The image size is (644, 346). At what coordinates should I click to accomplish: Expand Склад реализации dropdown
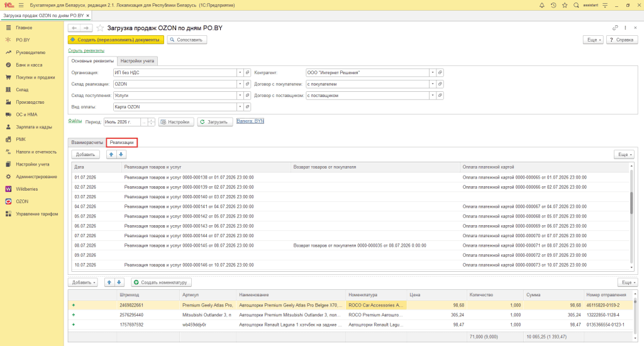click(x=240, y=84)
